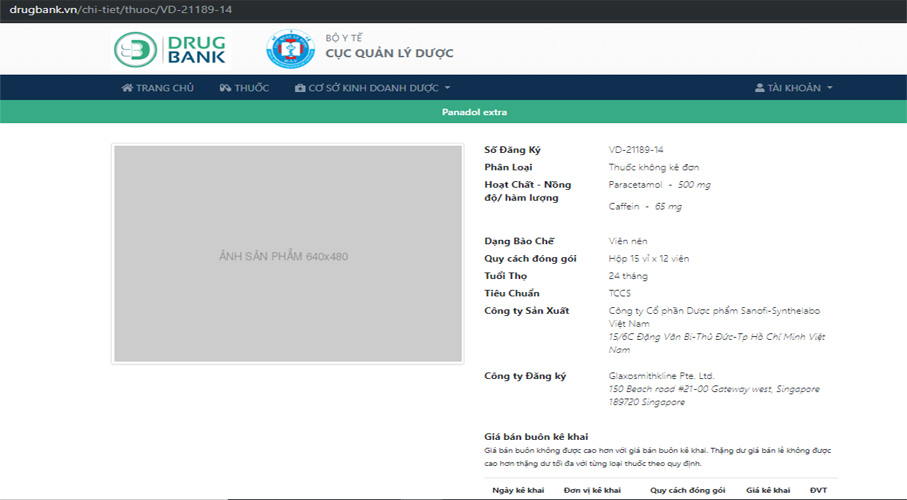
Task: Click the 24 tháng shelf life value
Action: coord(628,276)
